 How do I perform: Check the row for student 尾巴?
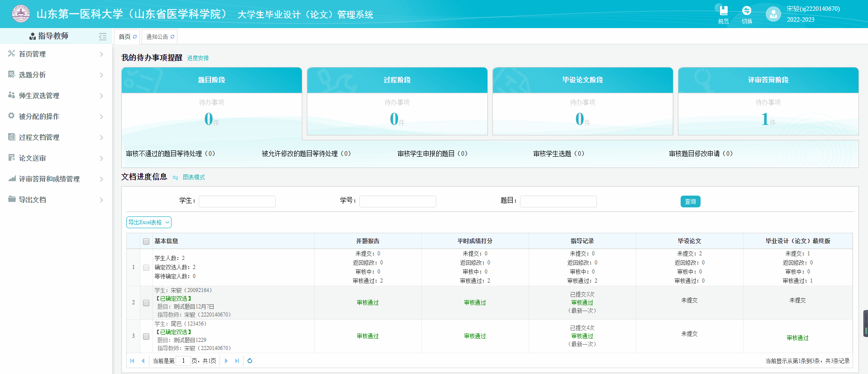pos(146,336)
